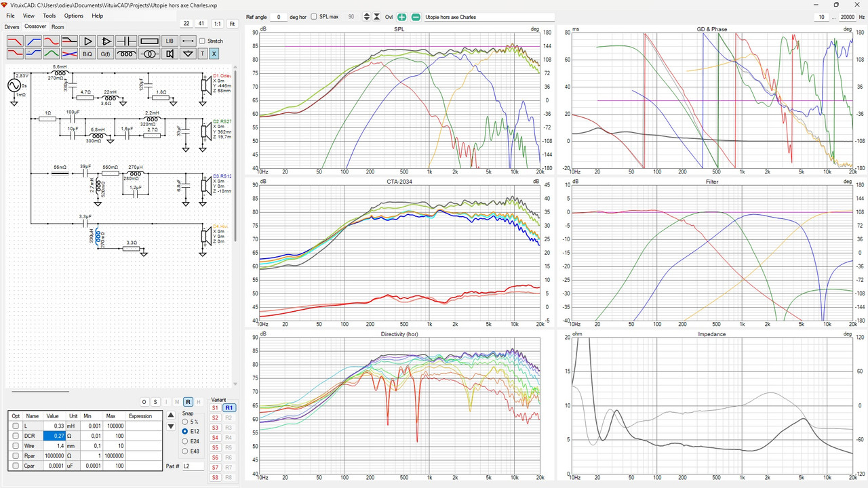
Task: Click the selected DCR value 0,27
Action: pos(54,436)
